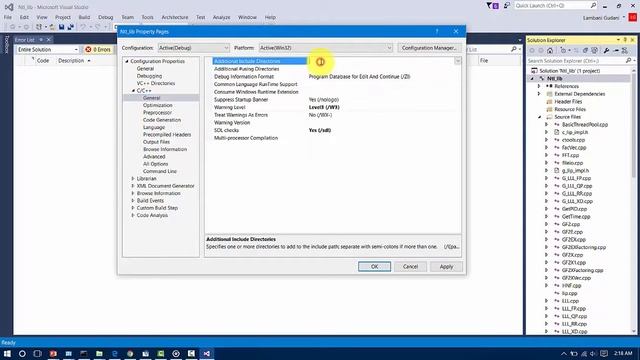This screenshot has height=360, width=640.
Task: Select Precompiled Headers tree item
Action: pos(167,135)
